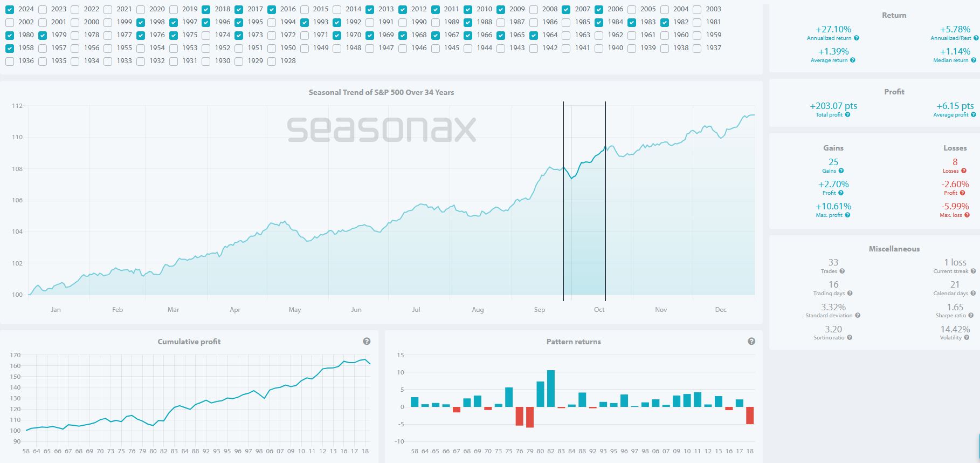Screen dimensions: 980x463
Task: Select the 1987 year checkbox
Action: tap(501, 22)
